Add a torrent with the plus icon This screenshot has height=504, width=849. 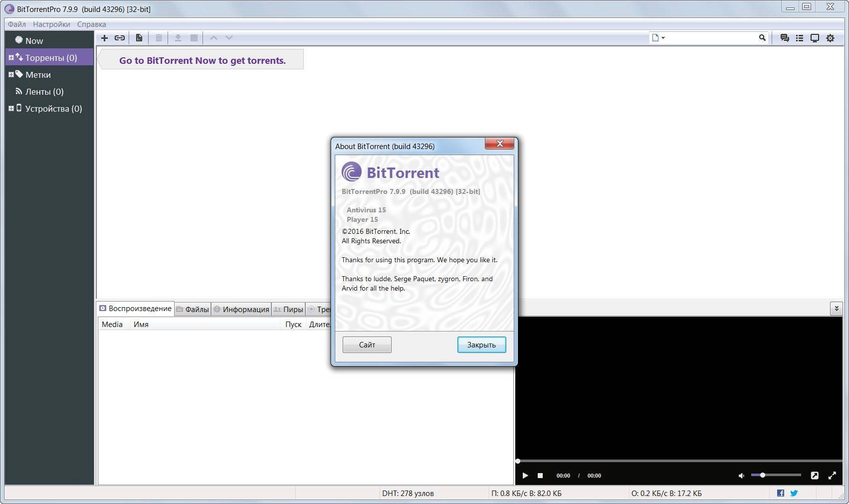tap(104, 38)
